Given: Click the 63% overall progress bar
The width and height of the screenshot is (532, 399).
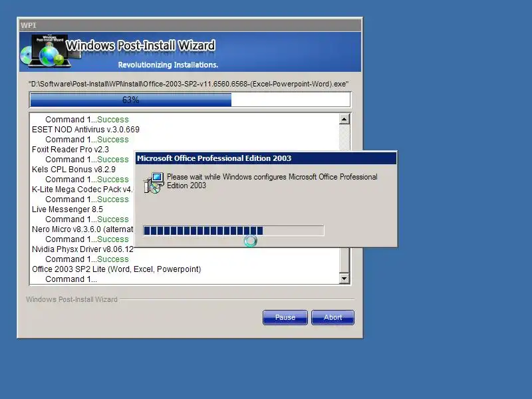Looking at the screenshot, I should coord(190,100).
